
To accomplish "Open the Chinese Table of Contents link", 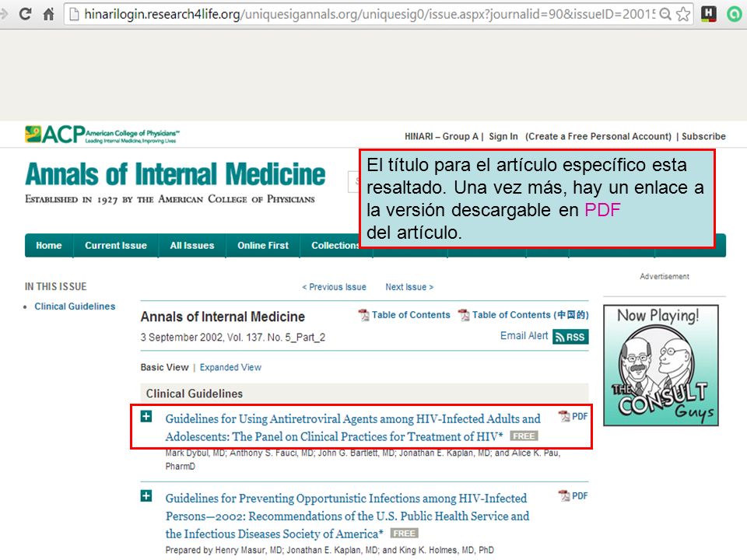I will 530,315.
